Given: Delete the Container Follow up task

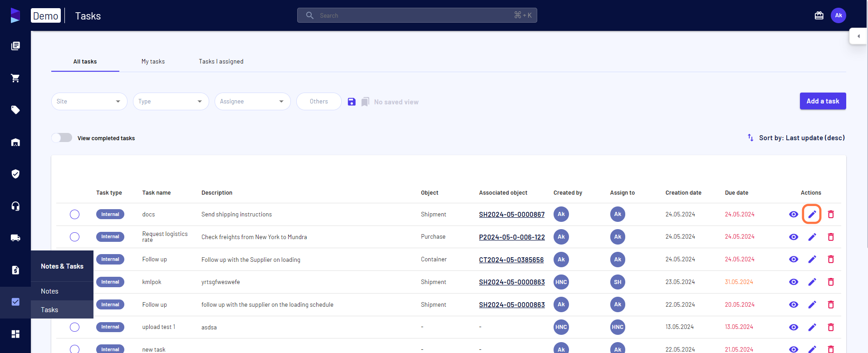Looking at the screenshot, I should (x=831, y=259).
